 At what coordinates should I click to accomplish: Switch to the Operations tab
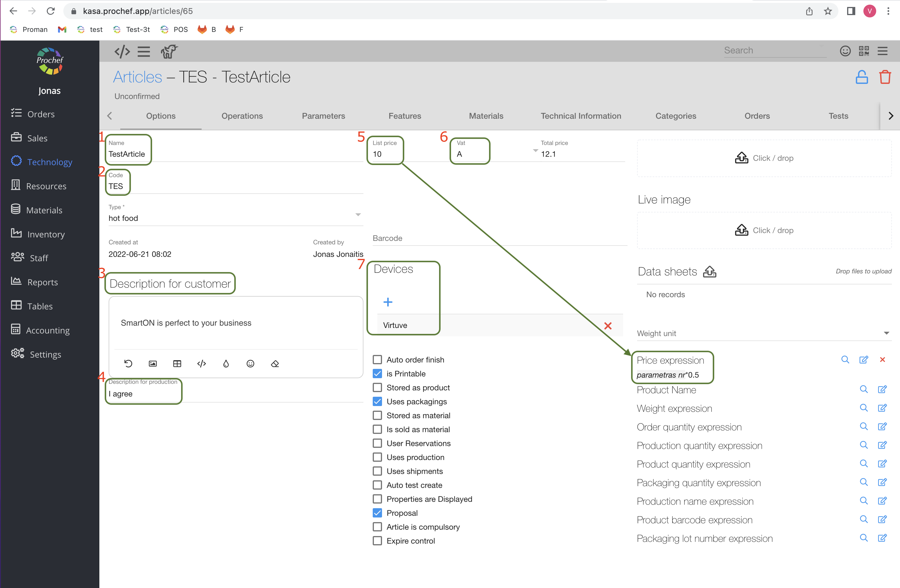[x=242, y=116]
